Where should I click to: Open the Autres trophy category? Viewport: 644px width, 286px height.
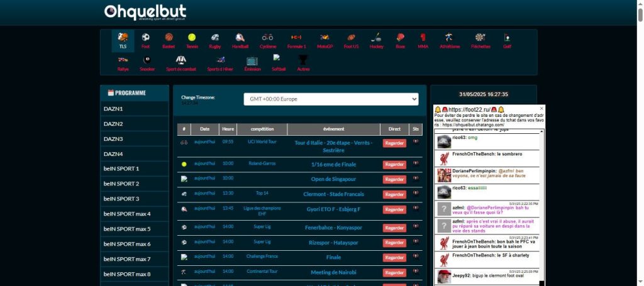point(303,60)
